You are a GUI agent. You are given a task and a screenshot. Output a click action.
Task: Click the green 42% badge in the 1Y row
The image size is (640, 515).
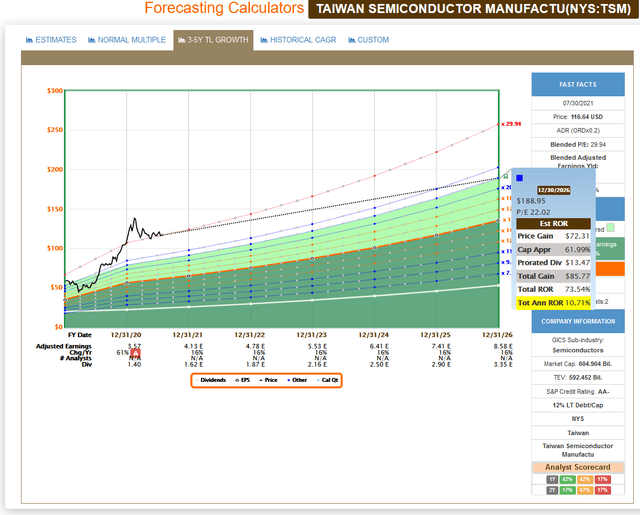[567, 479]
